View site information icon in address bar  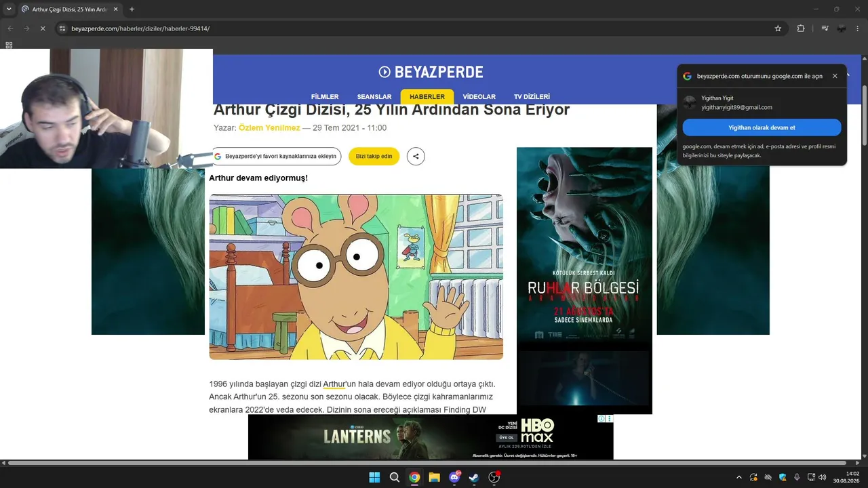tap(62, 28)
